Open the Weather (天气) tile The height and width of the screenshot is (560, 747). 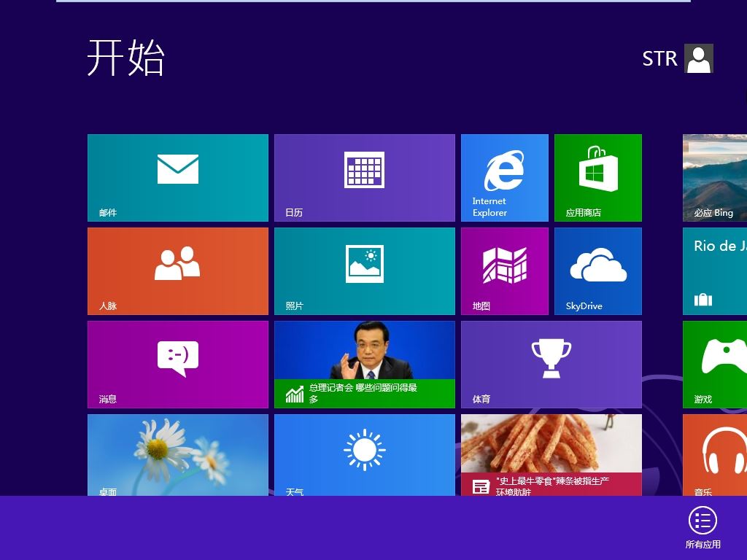(365, 455)
